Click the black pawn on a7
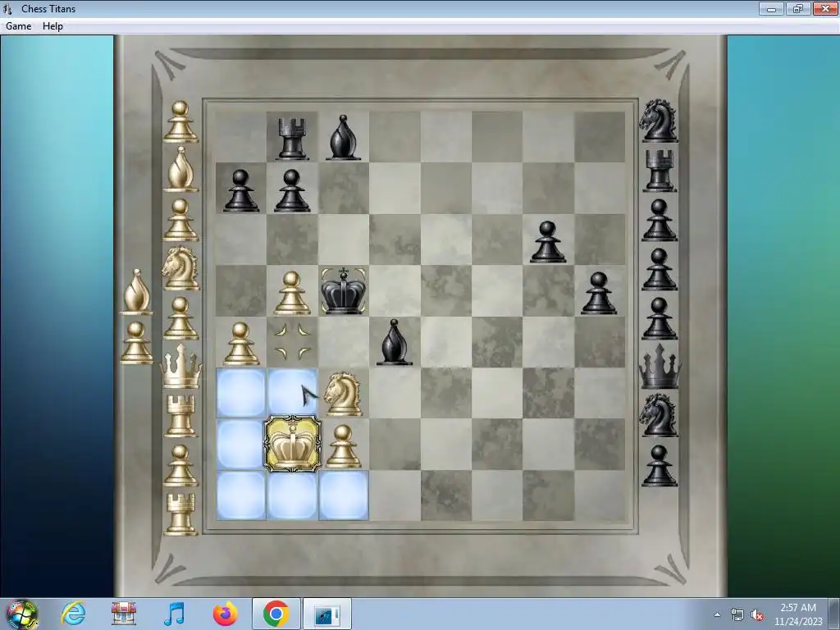This screenshot has width=840, height=630. (240, 190)
